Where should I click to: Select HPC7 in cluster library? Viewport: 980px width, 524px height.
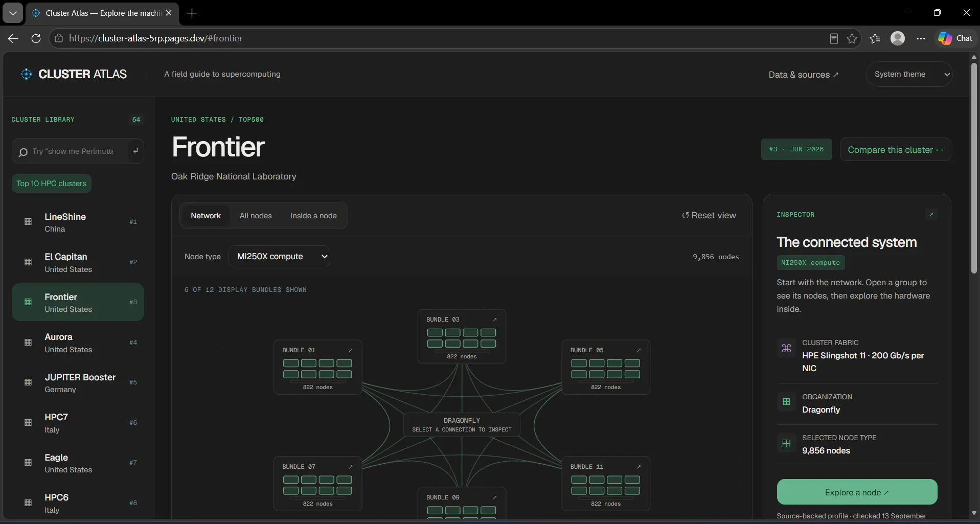pos(78,423)
